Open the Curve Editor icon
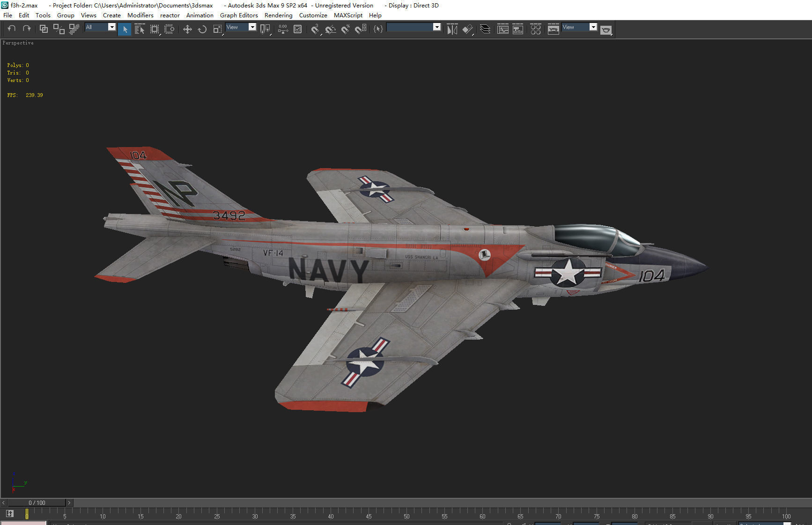Screen dimensions: 812x525 coord(503,29)
